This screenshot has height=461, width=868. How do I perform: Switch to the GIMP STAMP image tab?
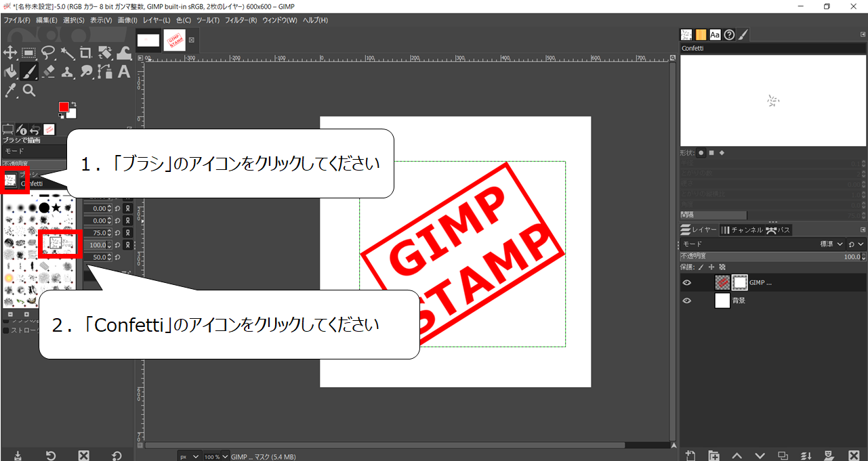175,40
